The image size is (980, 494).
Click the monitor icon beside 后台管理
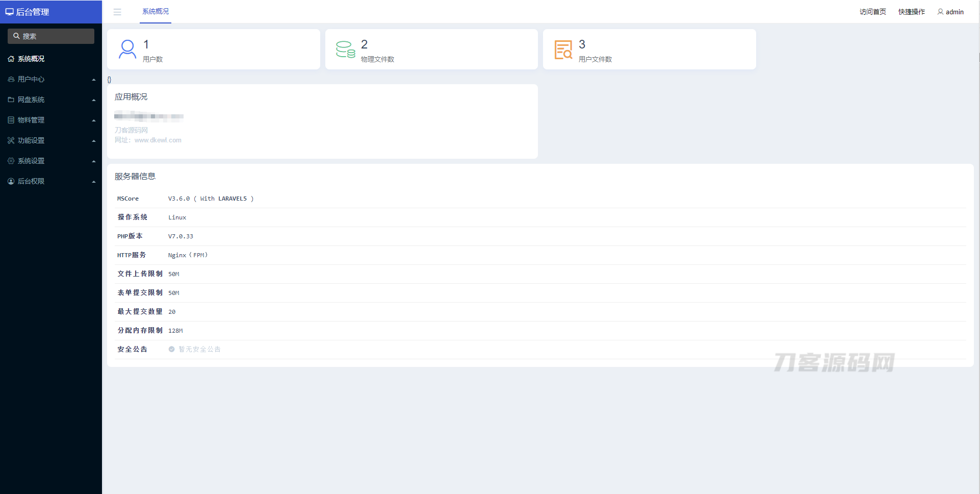9,12
